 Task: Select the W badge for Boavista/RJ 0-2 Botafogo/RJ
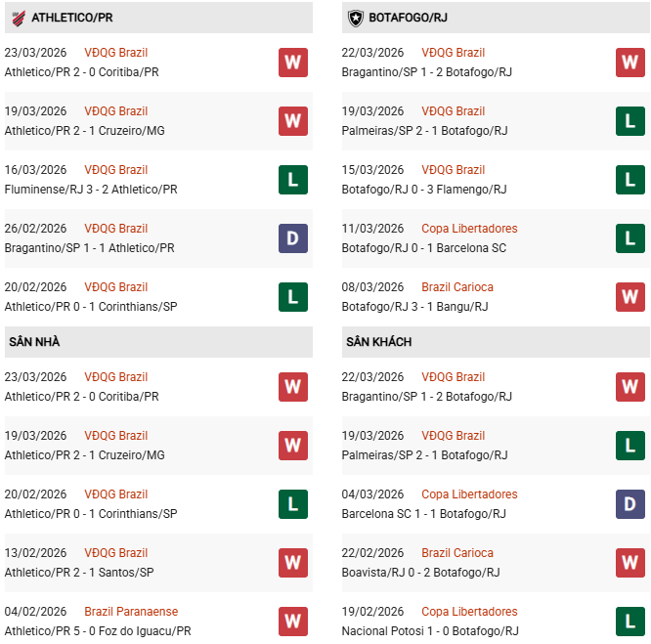(x=630, y=563)
